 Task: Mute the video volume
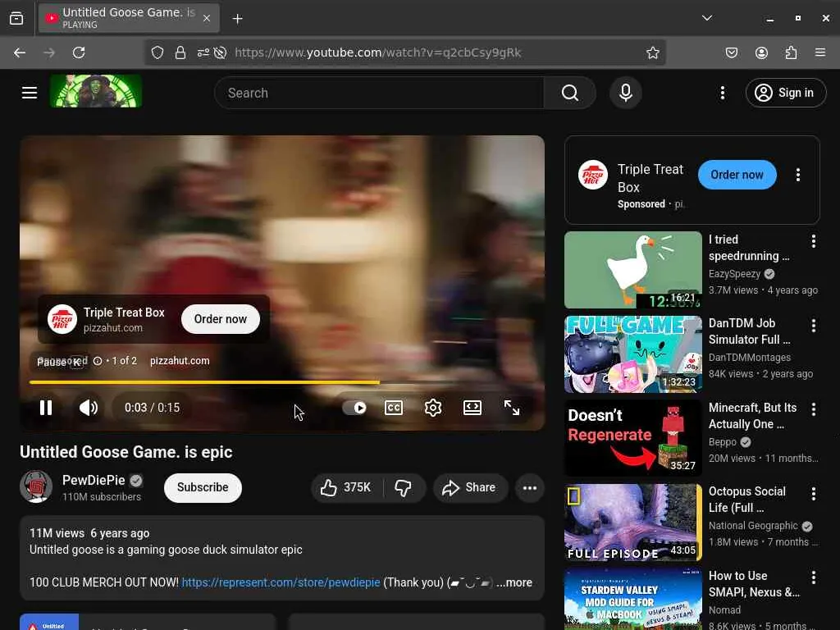[x=89, y=408]
